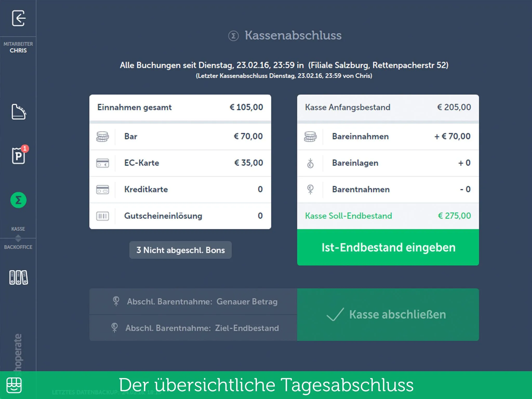
Task: Click the red notification badge showing 1
Action: point(25,149)
